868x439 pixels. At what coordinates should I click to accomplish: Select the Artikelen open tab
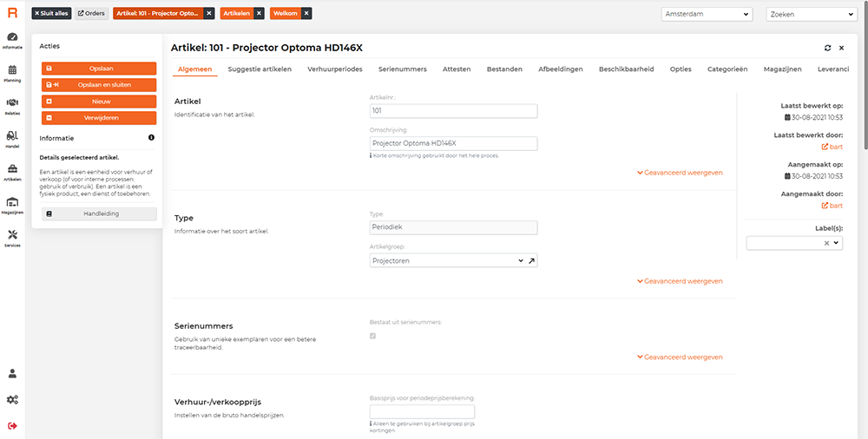tap(237, 13)
